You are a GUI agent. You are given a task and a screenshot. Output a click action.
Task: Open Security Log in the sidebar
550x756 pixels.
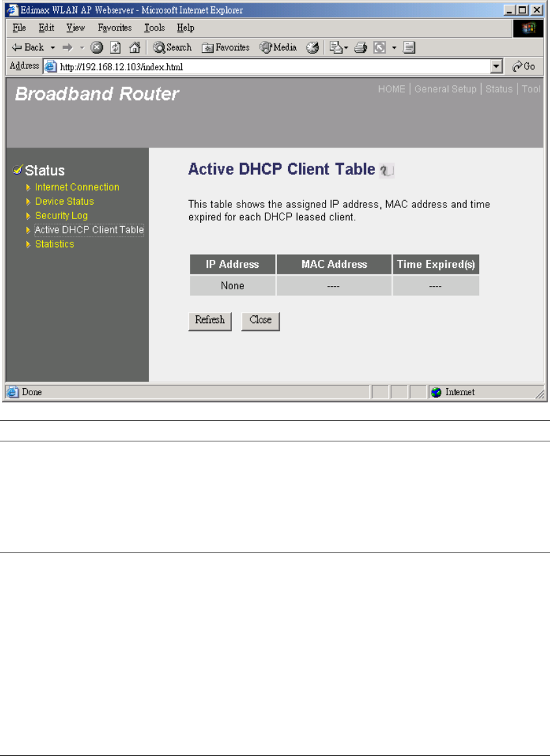point(61,216)
